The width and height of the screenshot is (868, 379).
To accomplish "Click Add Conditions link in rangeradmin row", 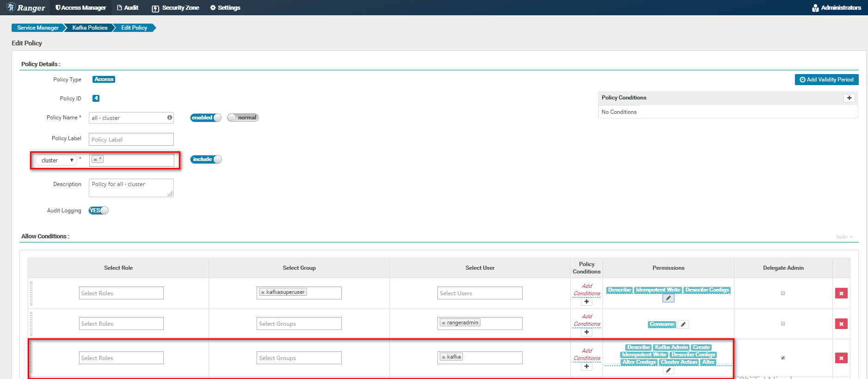I will click(587, 320).
